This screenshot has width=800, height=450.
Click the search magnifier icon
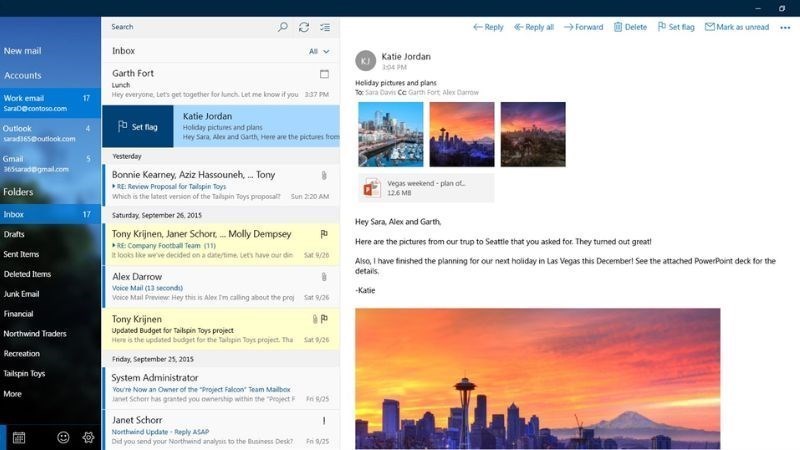coord(283,27)
